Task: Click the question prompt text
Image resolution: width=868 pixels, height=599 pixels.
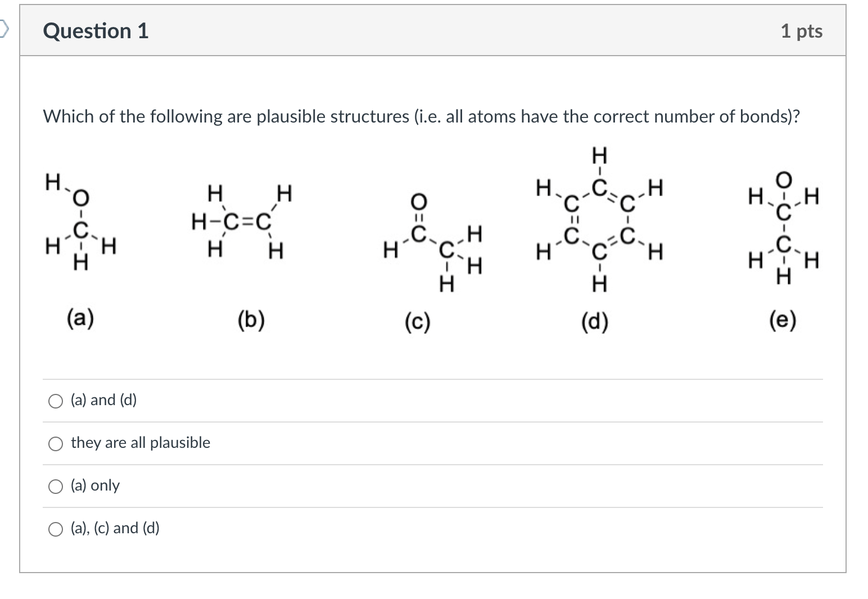Action: coord(422,117)
